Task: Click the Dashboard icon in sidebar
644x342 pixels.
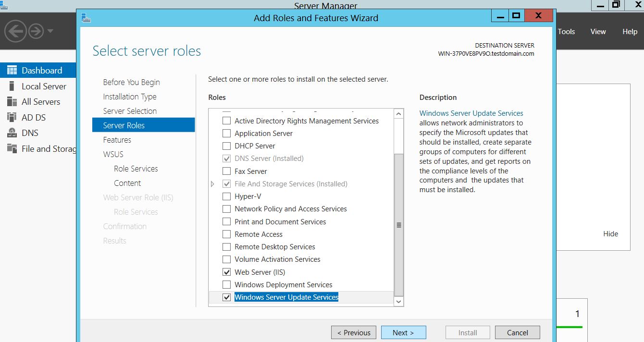Action: tap(12, 70)
